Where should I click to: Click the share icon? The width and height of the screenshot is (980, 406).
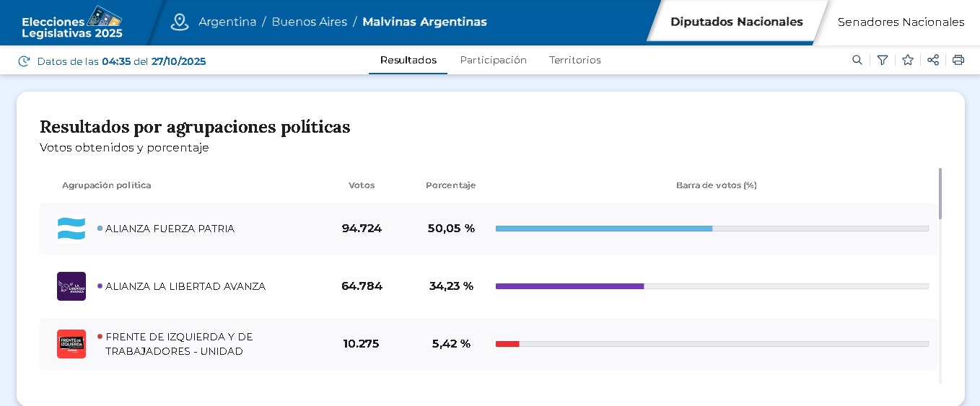pyautogui.click(x=933, y=61)
